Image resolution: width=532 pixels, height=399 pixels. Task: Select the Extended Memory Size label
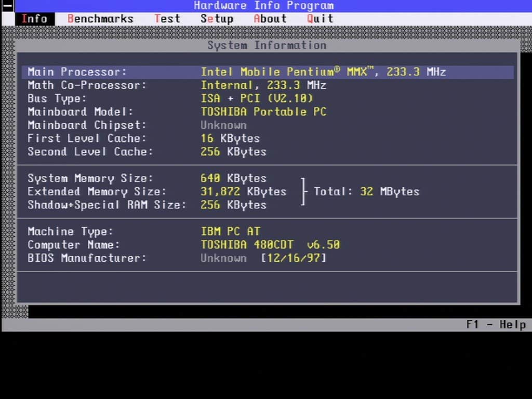click(97, 192)
